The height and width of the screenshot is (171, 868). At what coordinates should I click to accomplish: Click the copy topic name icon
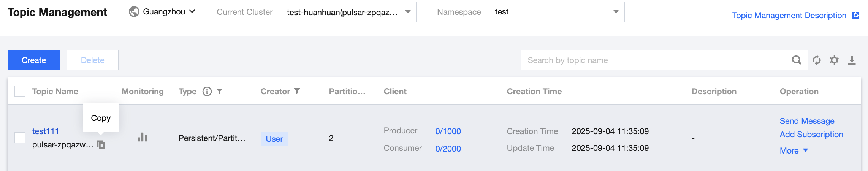point(101,145)
